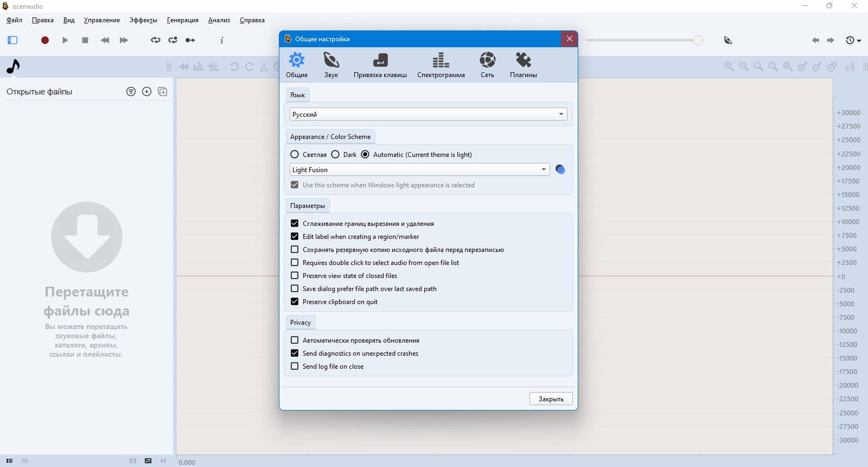Viewport: 868px width, 467px height.
Task: Click the red Record button
Action: [x=45, y=40]
